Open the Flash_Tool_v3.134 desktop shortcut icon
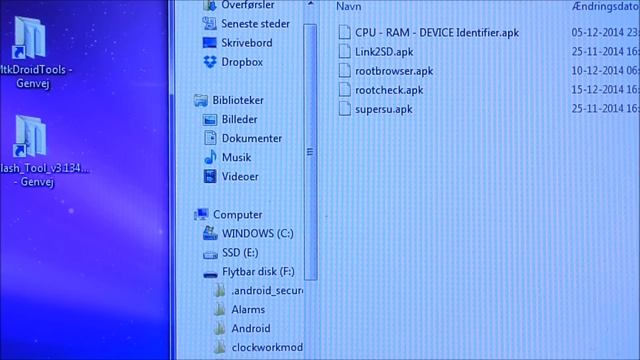Image resolution: width=640 pixels, height=360 pixels. click(29, 136)
